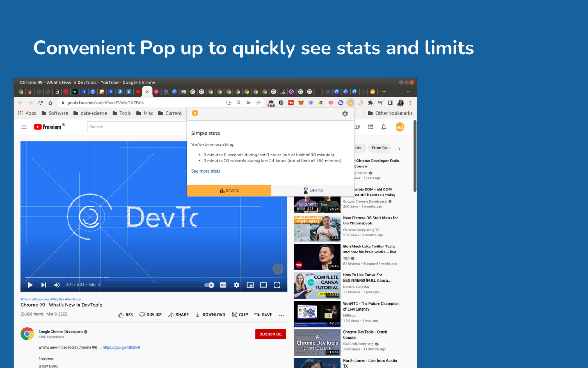Open the Elon Musk TED talk thumbnail
Image resolution: width=588 pixels, height=368 pixels.
pos(317,257)
